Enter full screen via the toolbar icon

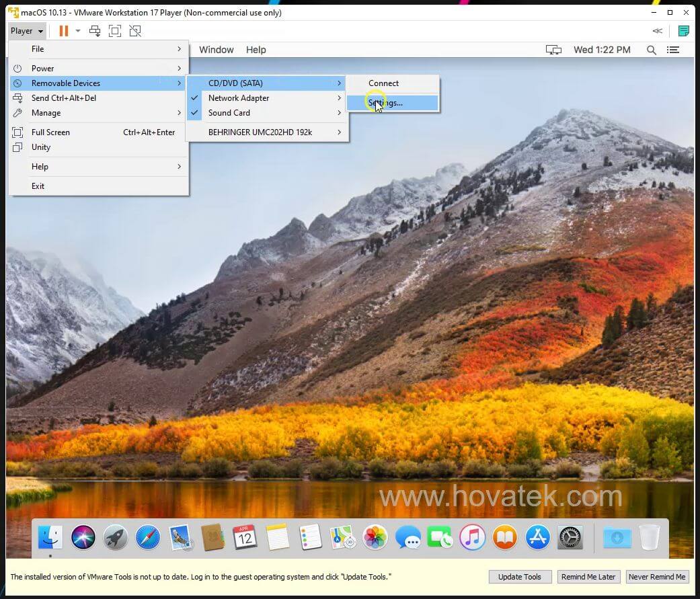(x=114, y=30)
